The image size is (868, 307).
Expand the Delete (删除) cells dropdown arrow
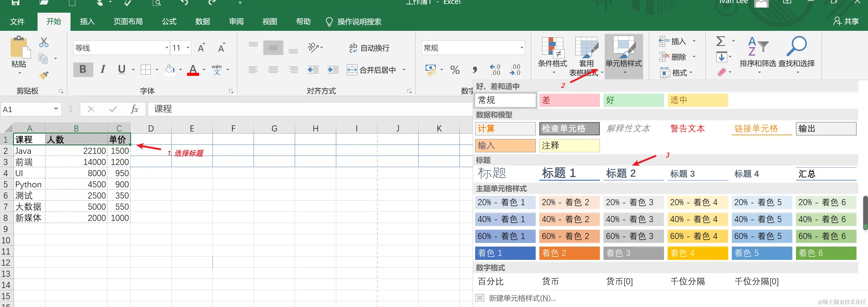694,57
